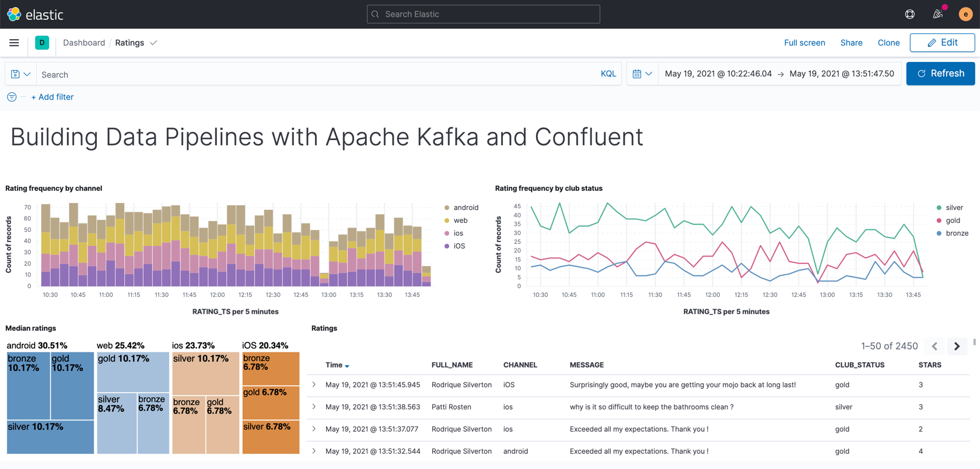This screenshot has width=980, height=469.
Task: Click web gold 10.17% treemap tile
Action: coord(133,372)
